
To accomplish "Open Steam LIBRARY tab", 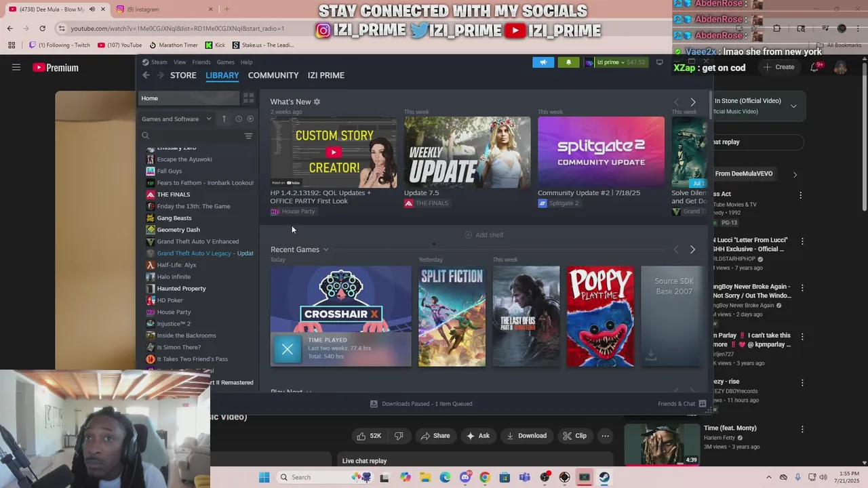I will point(222,75).
